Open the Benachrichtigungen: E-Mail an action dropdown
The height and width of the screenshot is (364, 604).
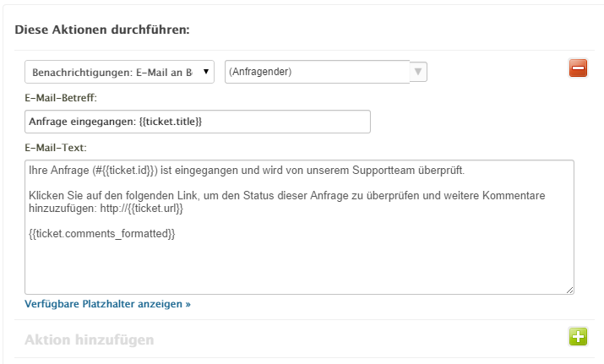(x=119, y=72)
